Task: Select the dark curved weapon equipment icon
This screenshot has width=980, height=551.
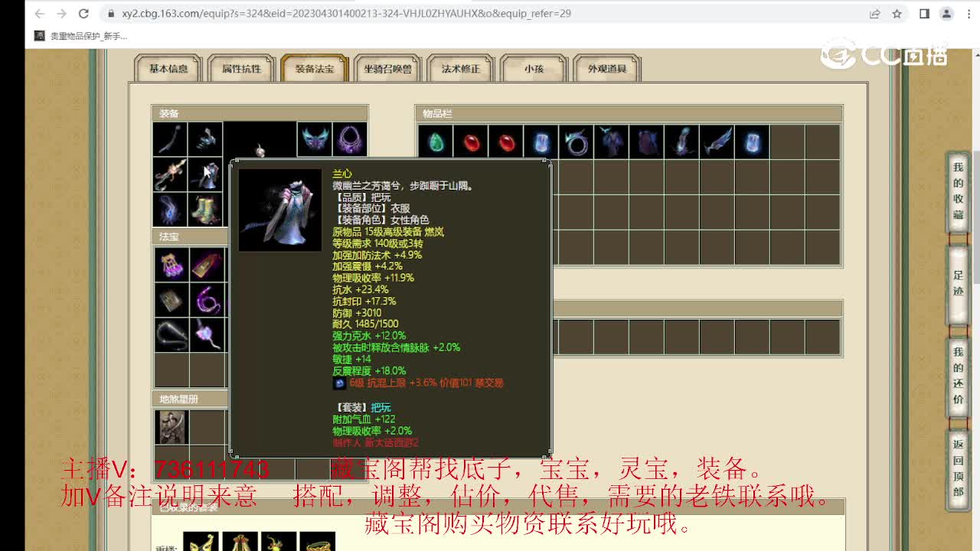Action: pos(170,139)
